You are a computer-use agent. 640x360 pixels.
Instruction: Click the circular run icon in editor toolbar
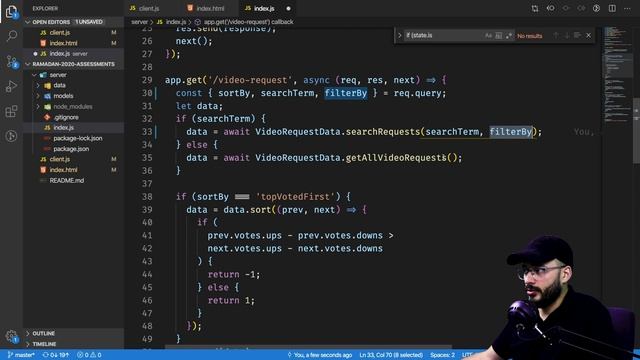pos(596,8)
